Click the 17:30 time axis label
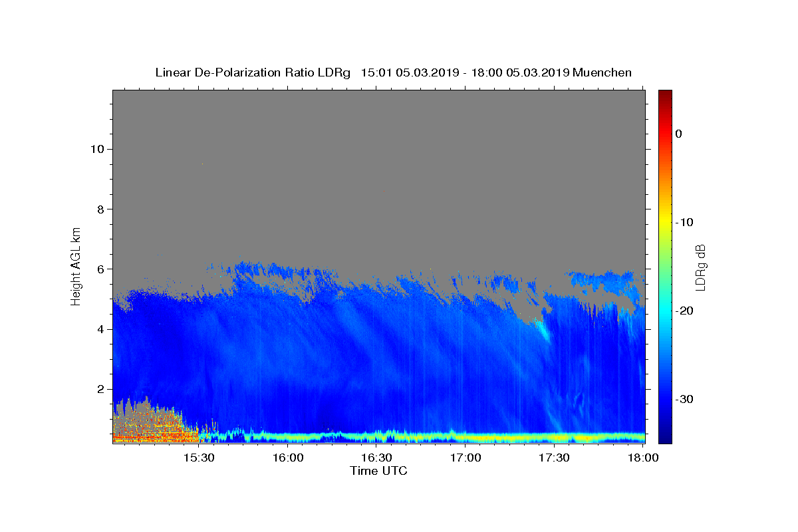The image size is (798, 532). pyautogui.click(x=554, y=458)
